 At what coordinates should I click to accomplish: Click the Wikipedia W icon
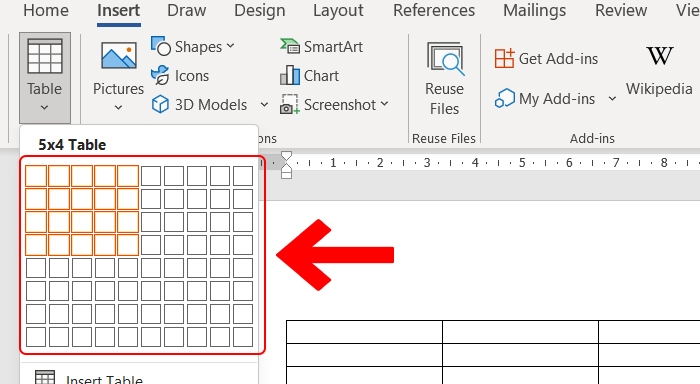point(659,56)
